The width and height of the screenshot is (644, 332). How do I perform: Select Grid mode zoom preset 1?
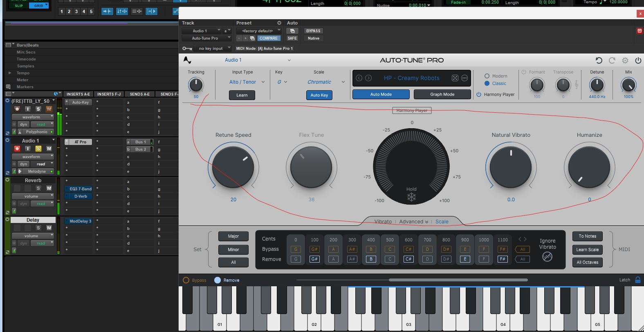pos(62,11)
